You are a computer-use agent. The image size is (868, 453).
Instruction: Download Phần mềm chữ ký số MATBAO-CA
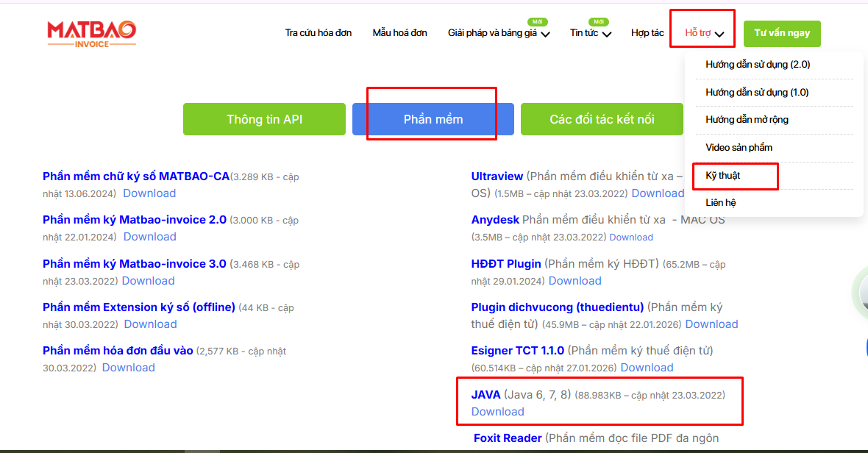[149, 193]
